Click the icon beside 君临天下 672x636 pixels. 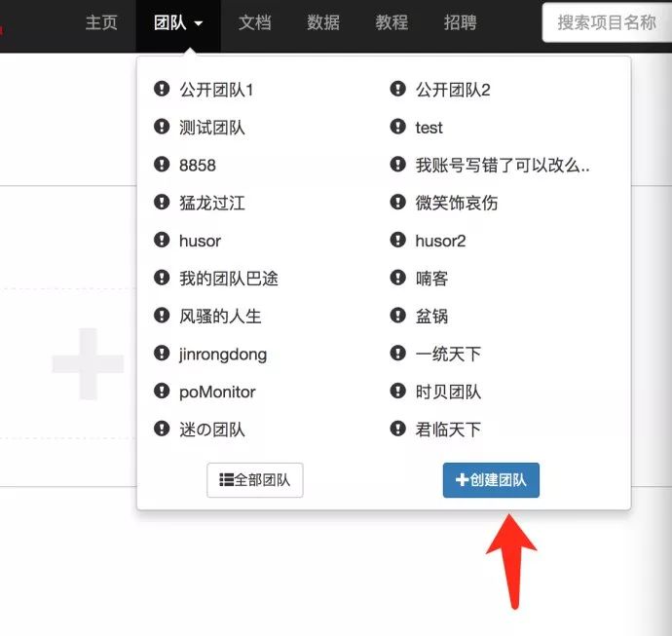397,429
